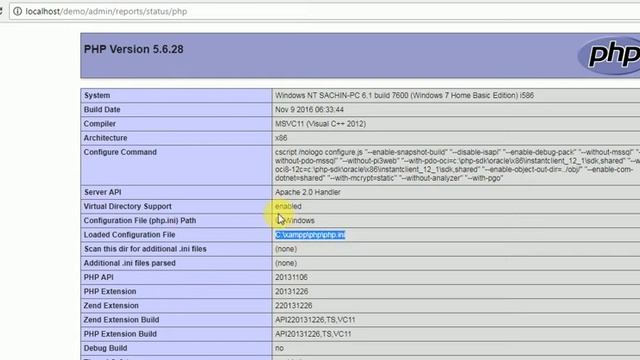Click the site info icon in address bar
This screenshot has width=640, height=360.
18,11
